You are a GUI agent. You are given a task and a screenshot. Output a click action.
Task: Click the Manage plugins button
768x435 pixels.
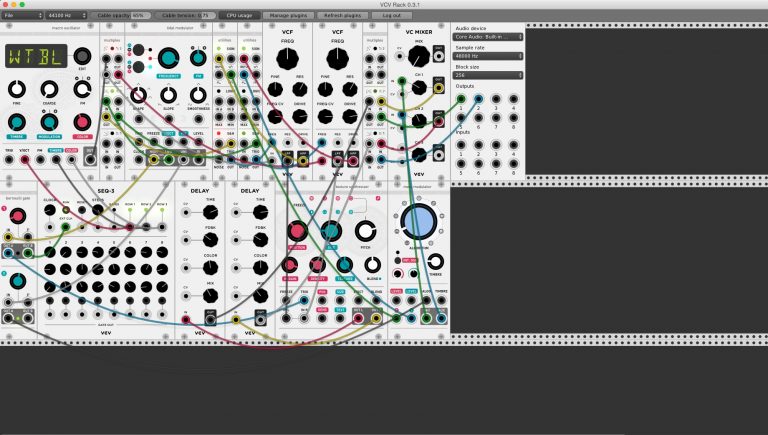coord(288,15)
